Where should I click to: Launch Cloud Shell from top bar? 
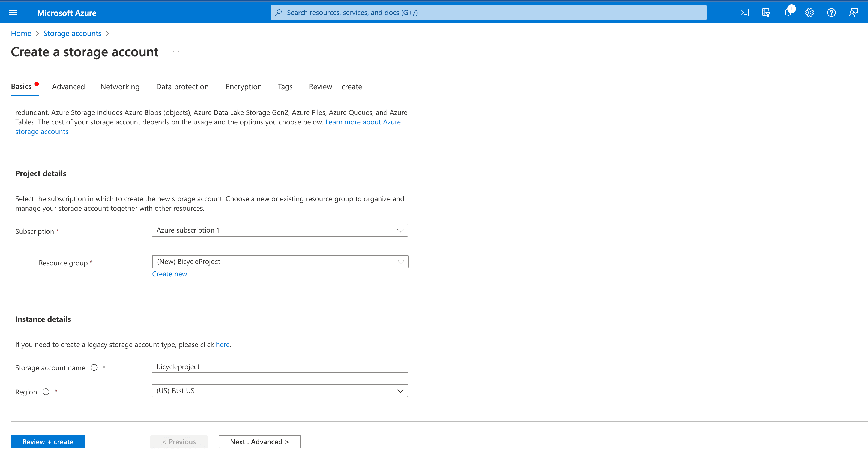[x=744, y=13]
